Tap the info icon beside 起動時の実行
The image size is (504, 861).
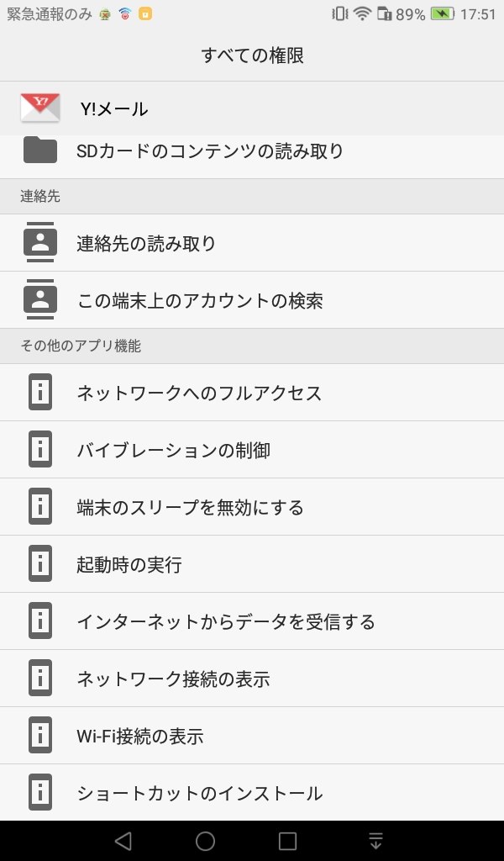tap(39, 564)
